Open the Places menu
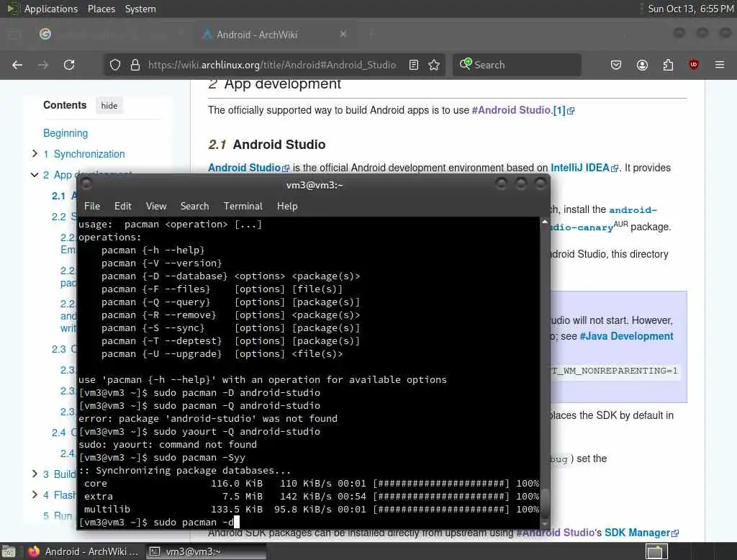Viewport: 737px width, 560px height. coord(101,9)
